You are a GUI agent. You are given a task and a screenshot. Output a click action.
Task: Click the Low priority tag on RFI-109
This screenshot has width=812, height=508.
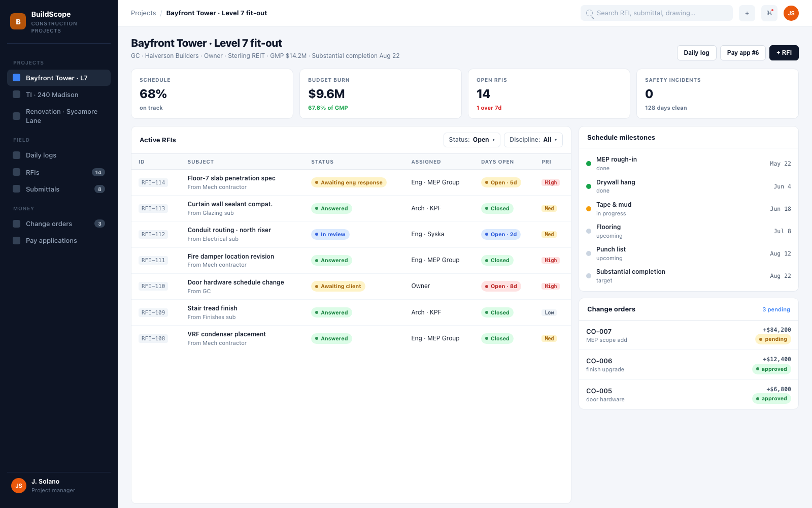[549, 312]
